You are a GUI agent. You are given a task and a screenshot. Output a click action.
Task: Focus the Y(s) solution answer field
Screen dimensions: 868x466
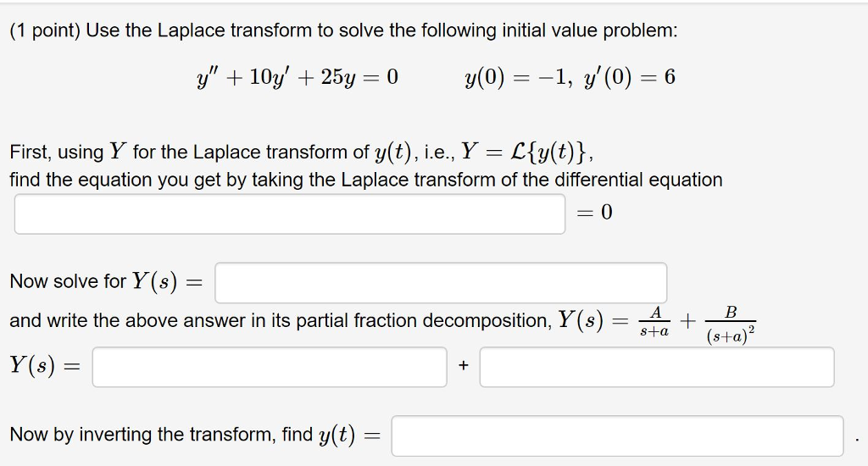(x=441, y=283)
